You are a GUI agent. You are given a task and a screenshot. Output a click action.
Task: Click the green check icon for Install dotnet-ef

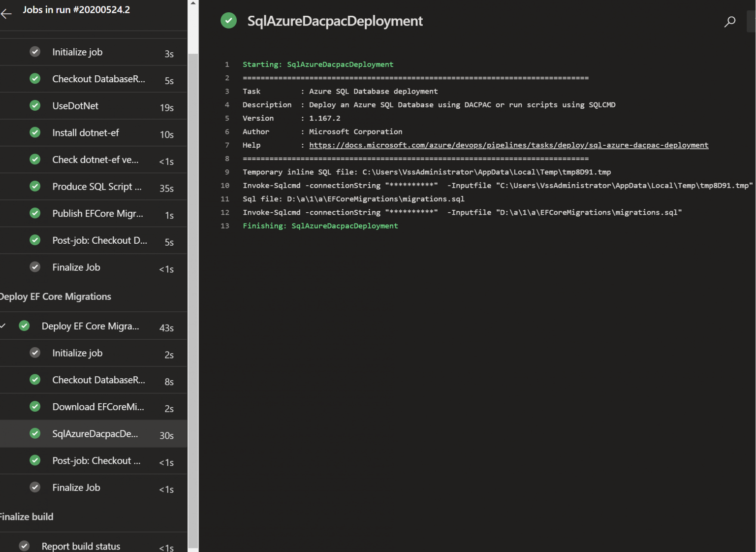click(x=35, y=132)
